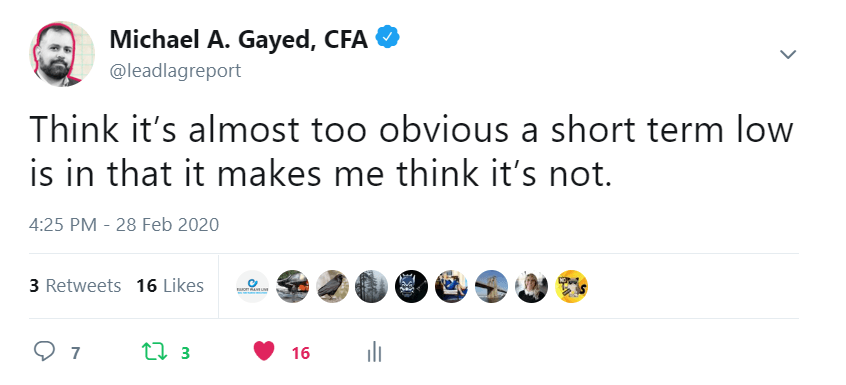Image resolution: width=846 pixels, height=385 pixels.
Task: View the 3 Retweets list
Action: pos(75,285)
